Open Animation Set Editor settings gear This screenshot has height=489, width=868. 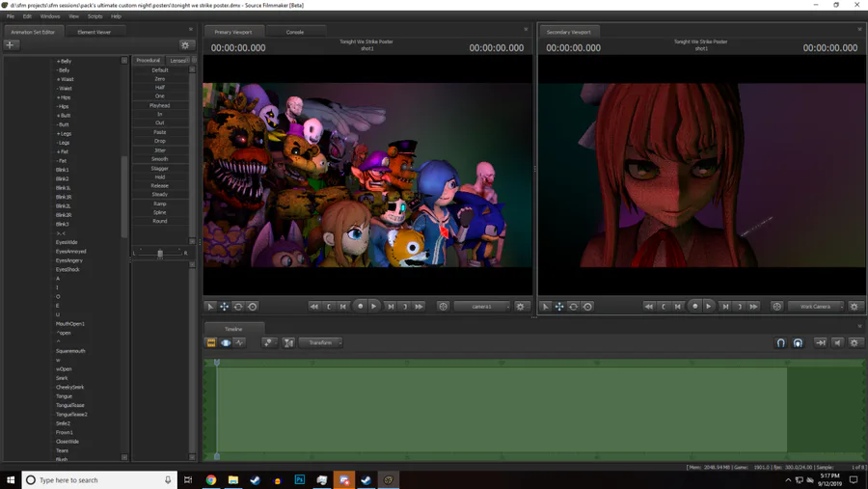tap(185, 45)
